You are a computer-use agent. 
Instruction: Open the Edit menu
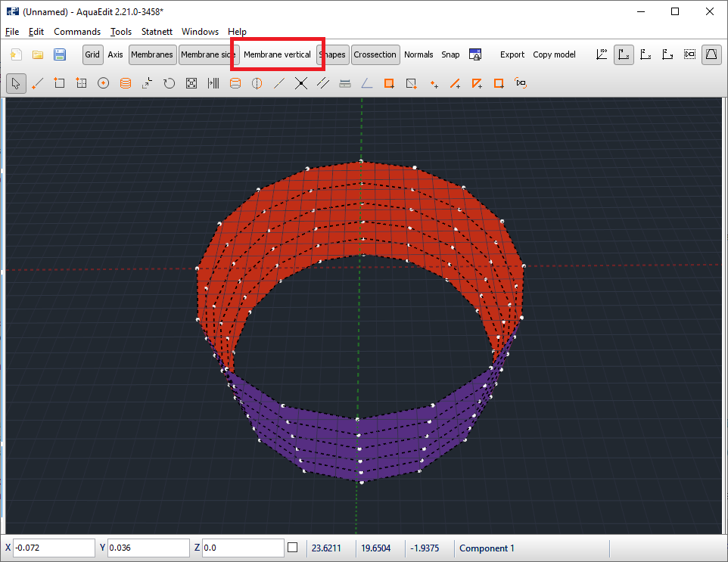pyautogui.click(x=36, y=32)
